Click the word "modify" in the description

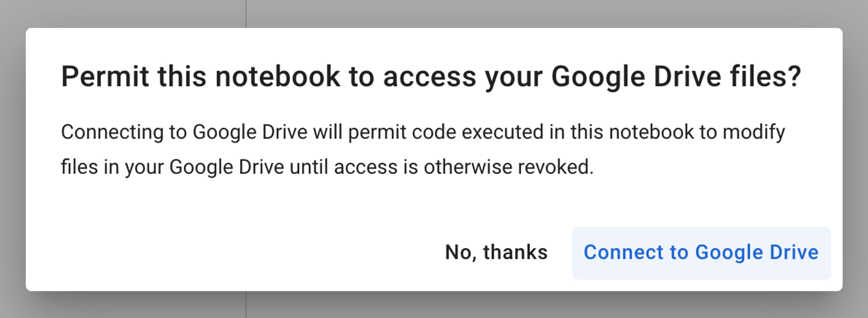pos(753,132)
